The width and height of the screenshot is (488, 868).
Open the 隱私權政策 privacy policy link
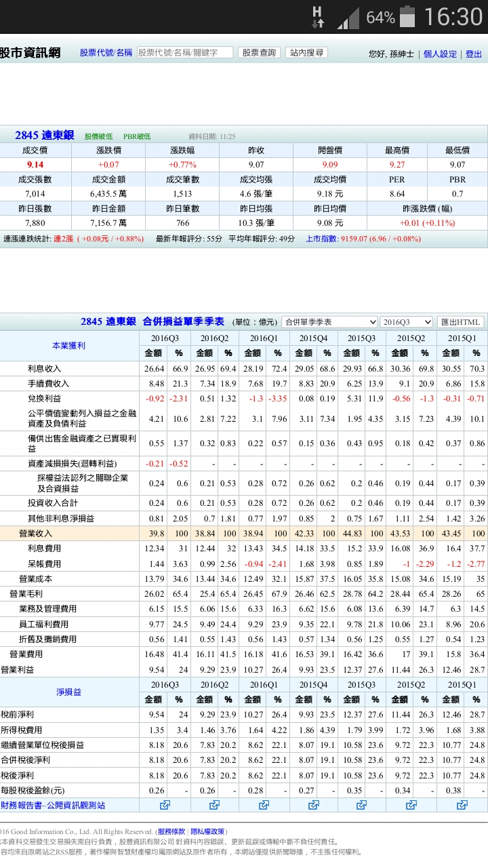coord(207,831)
